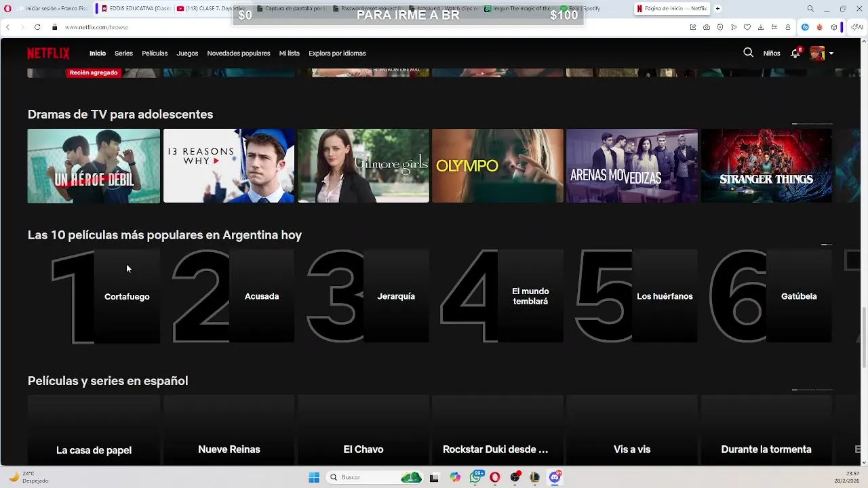Open the 13 Reasons Why thumbnail
The width and height of the screenshot is (868, 488).
[229, 166]
